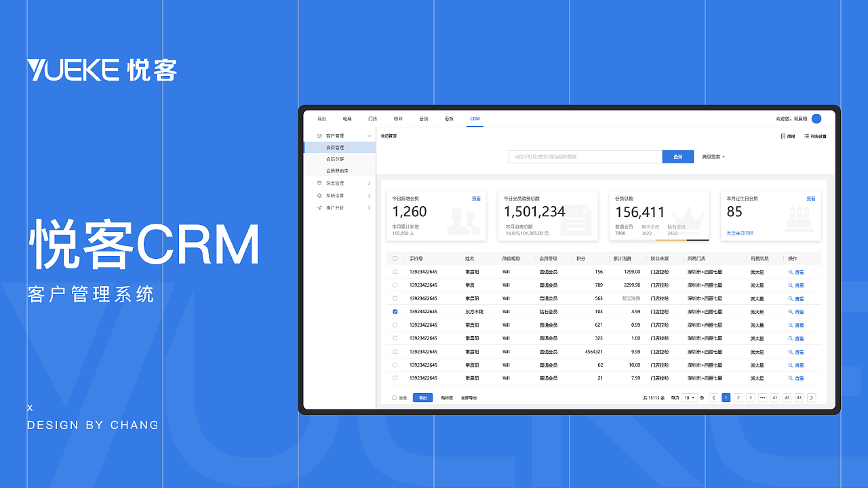Expand the 推广分析 sidebar section
This screenshot has width=868, height=488.
point(369,207)
